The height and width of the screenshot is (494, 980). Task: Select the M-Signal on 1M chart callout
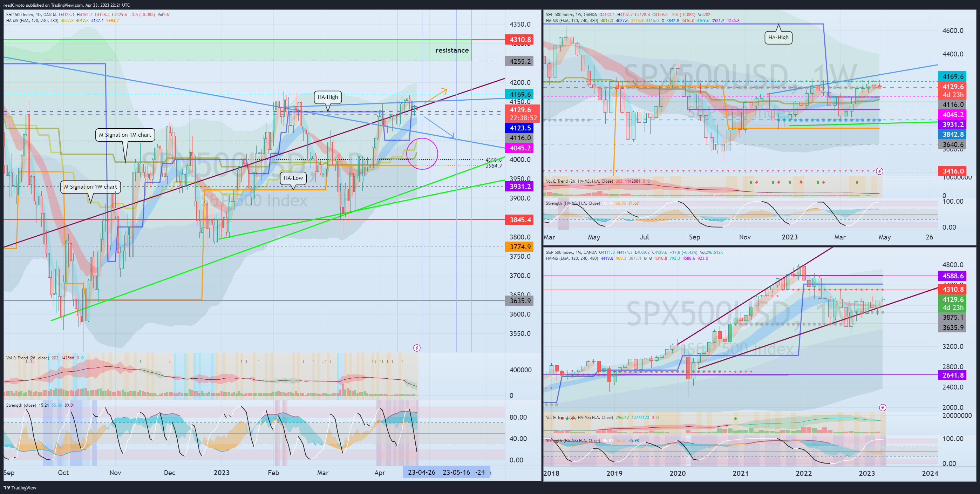(125, 135)
